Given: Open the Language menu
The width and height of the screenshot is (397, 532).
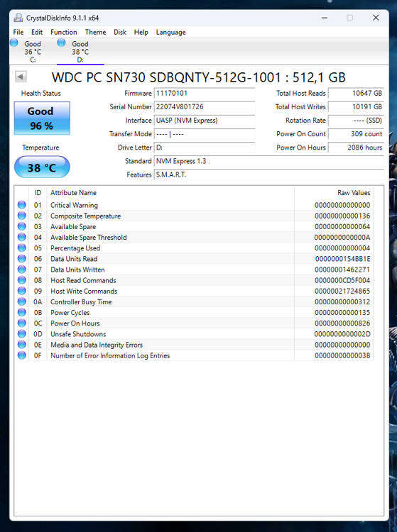Looking at the screenshot, I should 171,32.
